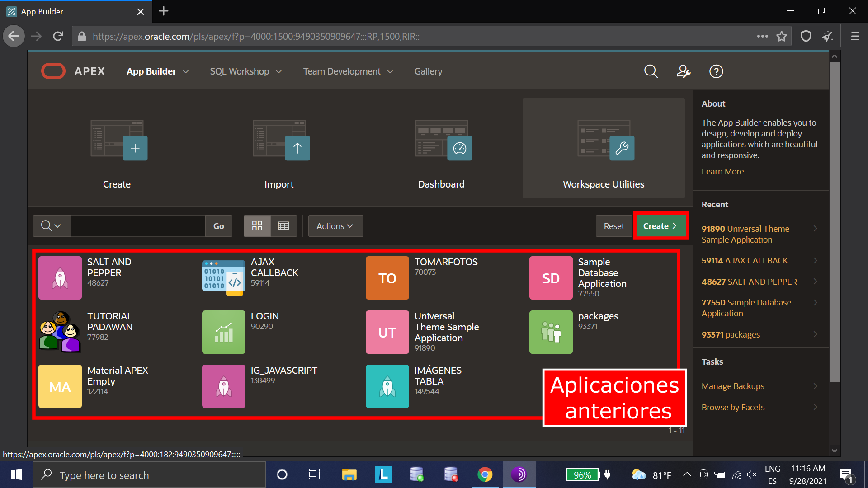Select the App Builder browser tab
868x488 pixels.
point(68,11)
